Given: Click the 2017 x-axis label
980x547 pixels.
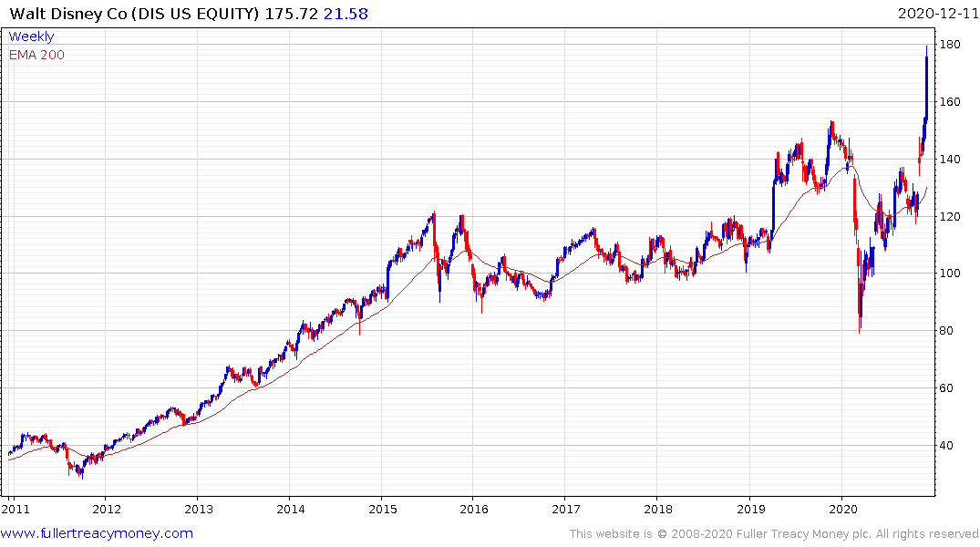Looking at the screenshot, I should (565, 509).
